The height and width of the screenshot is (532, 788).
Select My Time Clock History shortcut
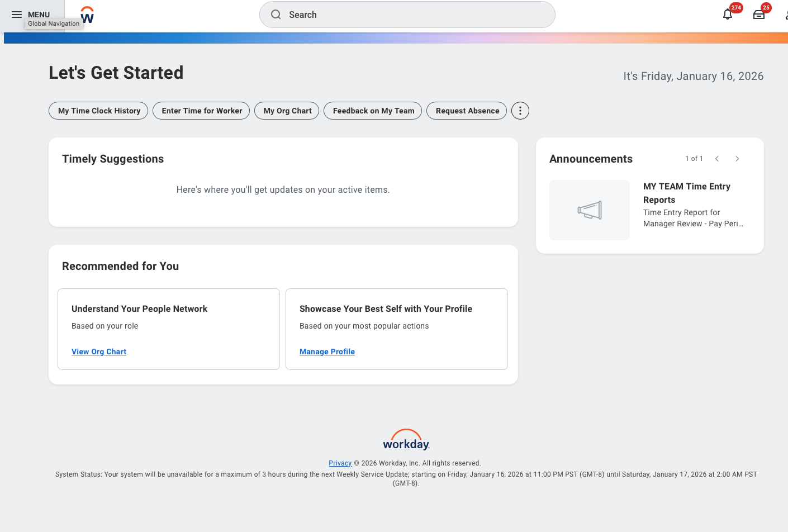tap(99, 111)
